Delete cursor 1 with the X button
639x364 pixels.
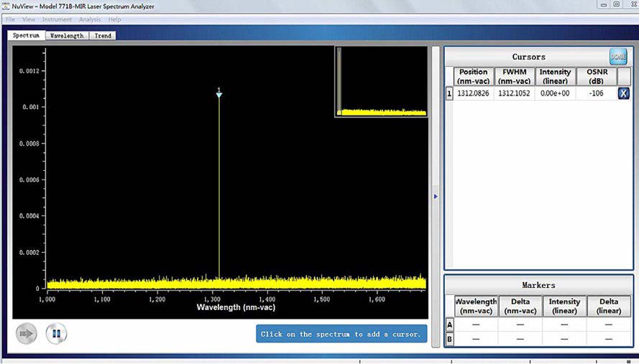623,93
